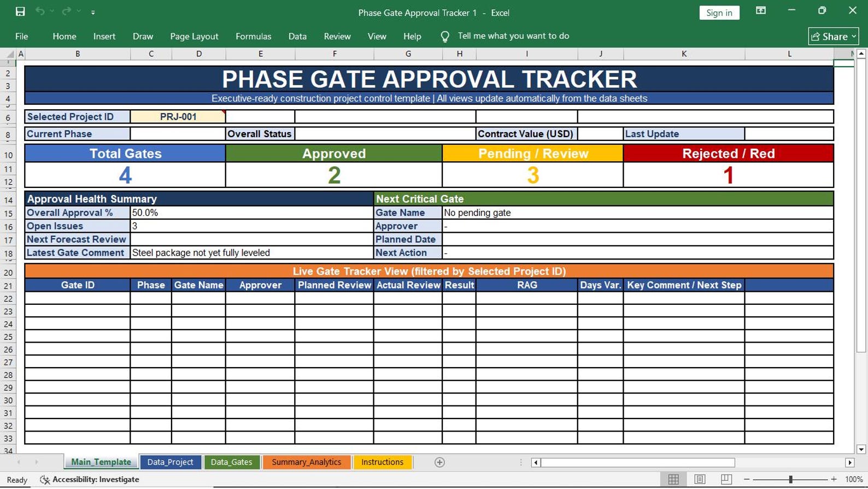
Task: Switch to the Home ribbon tab
Action: point(64,36)
